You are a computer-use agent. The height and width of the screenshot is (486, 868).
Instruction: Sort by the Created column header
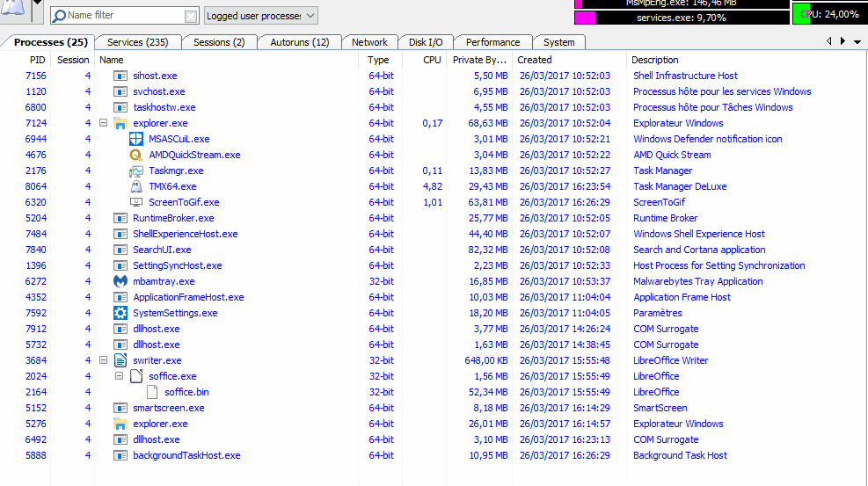tap(570, 60)
